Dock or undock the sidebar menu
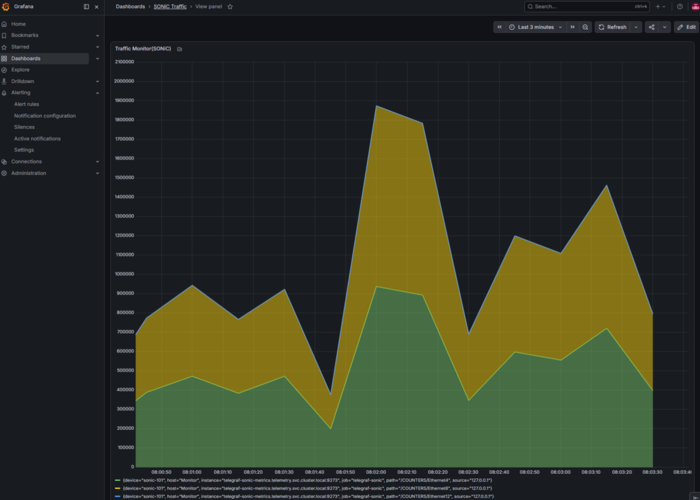The width and height of the screenshot is (700, 500). point(86,7)
